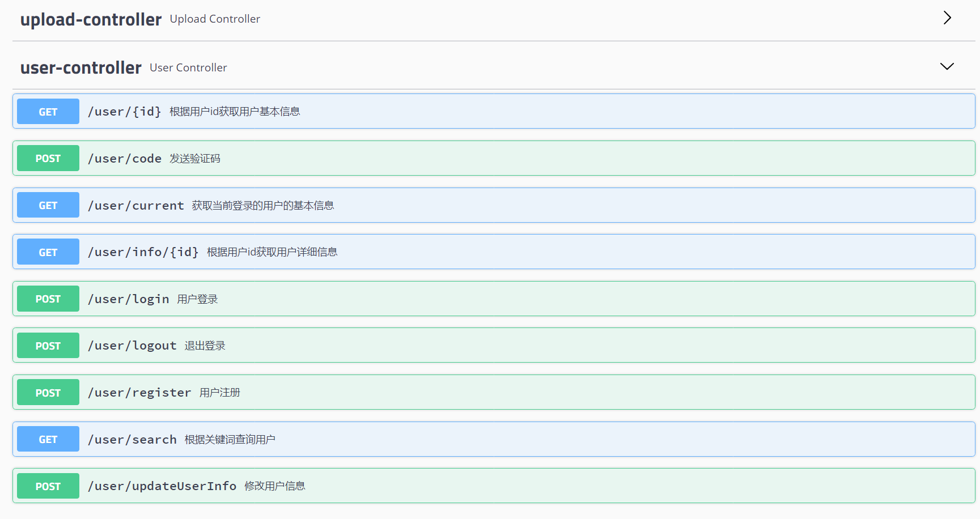Open the /user/login path link
Viewport: 980px width, 519px height.
pyautogui.click(x=129, y=299)
